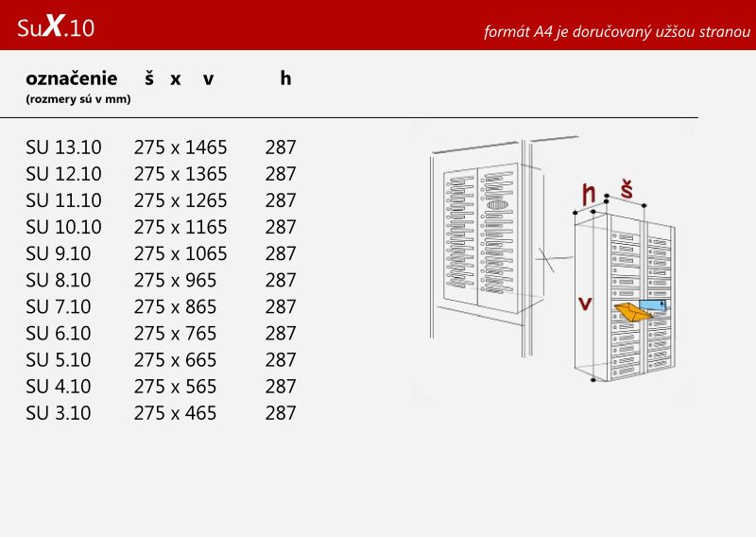Screen dimensions: 756x537
Task: Click the 'formát A4 je doručovaný užšou stranou' note
Action: (617, 32)
